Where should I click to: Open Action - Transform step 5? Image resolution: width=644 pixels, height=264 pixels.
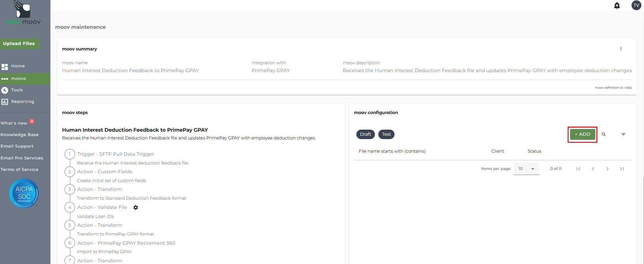click(100, 225)
